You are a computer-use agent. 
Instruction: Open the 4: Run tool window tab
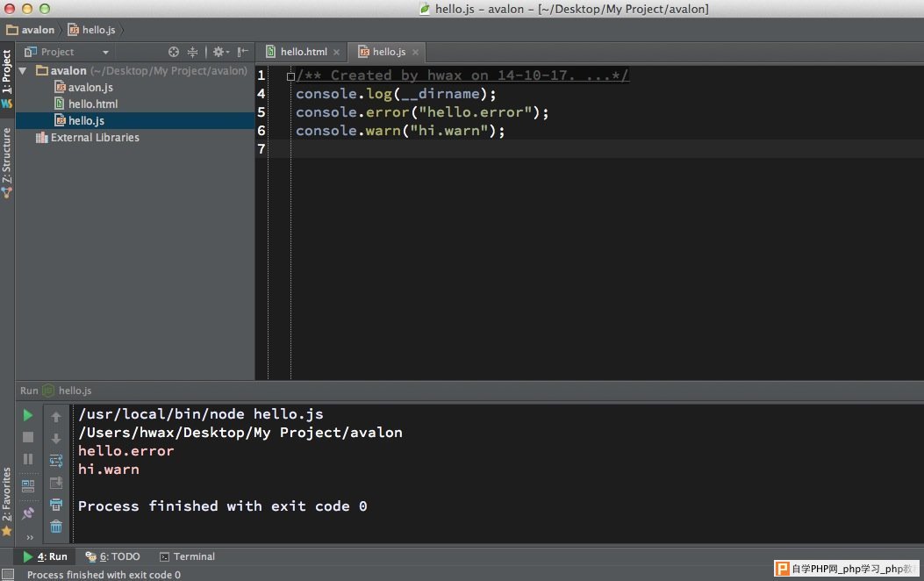[x=46, y=556]
